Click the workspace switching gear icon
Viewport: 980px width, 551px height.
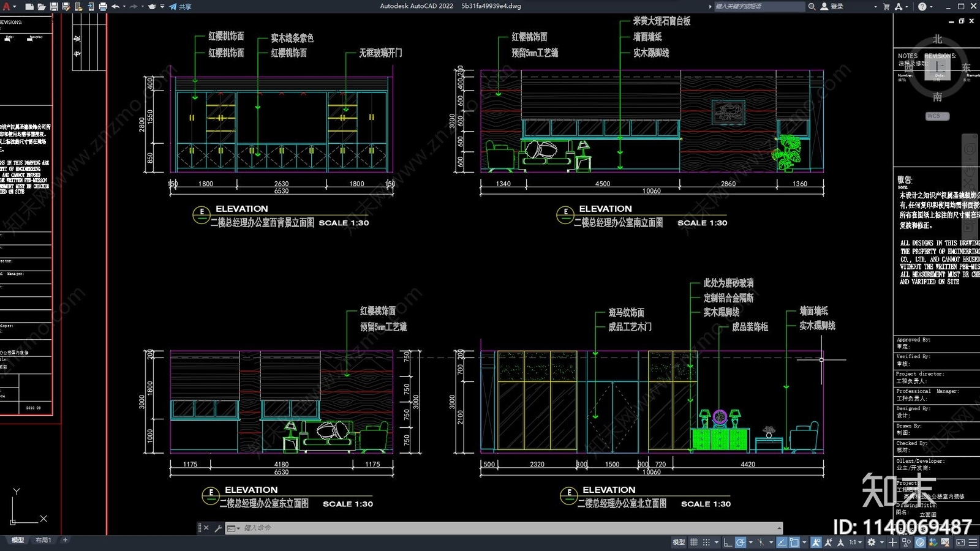[x=872, y=542]
